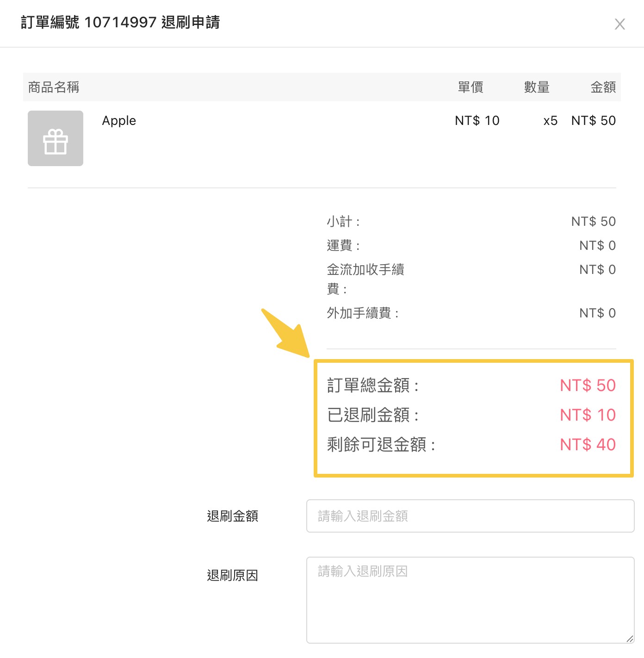Click the 商品名稱 column header
Screen dimensions: 644x658
coord(54,87)
